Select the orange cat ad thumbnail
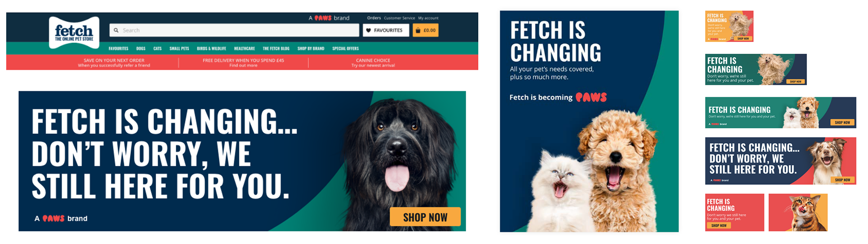This screenshot has width=868, height=244. click(798, 212)
